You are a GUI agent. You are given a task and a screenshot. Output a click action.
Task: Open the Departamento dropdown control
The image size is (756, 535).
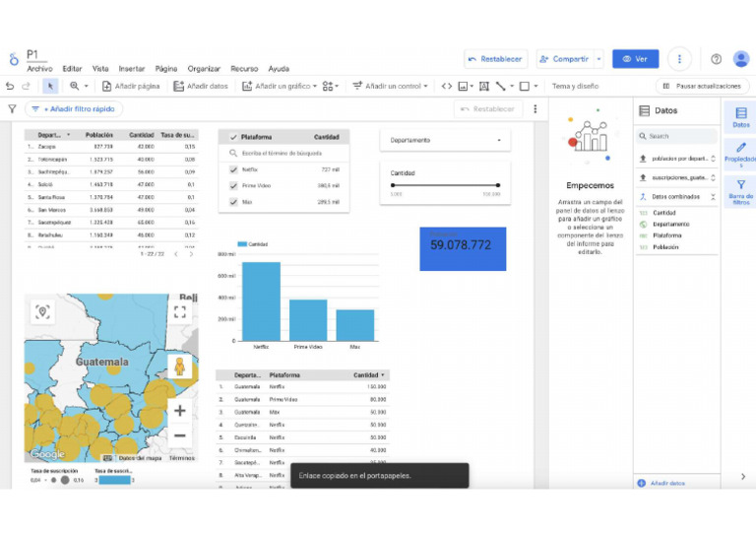click(x=445, y=140)
